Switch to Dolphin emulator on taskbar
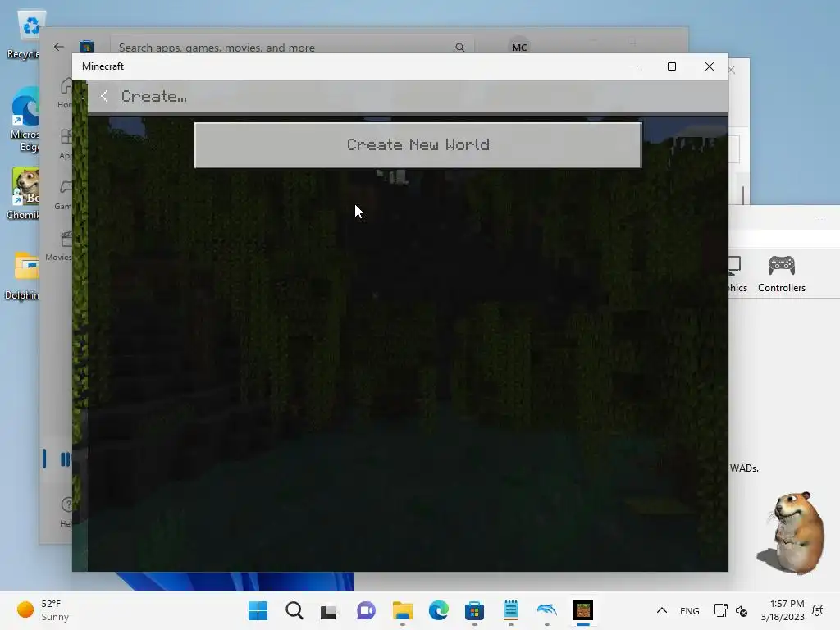This screenshot has width=840, height=630. click(x=546, y=610)
